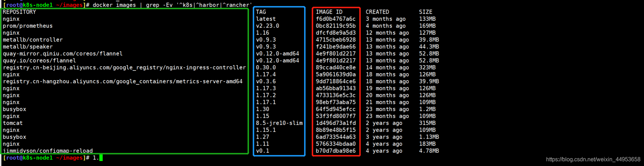Select the tag 1.17.2

[266, 96]
